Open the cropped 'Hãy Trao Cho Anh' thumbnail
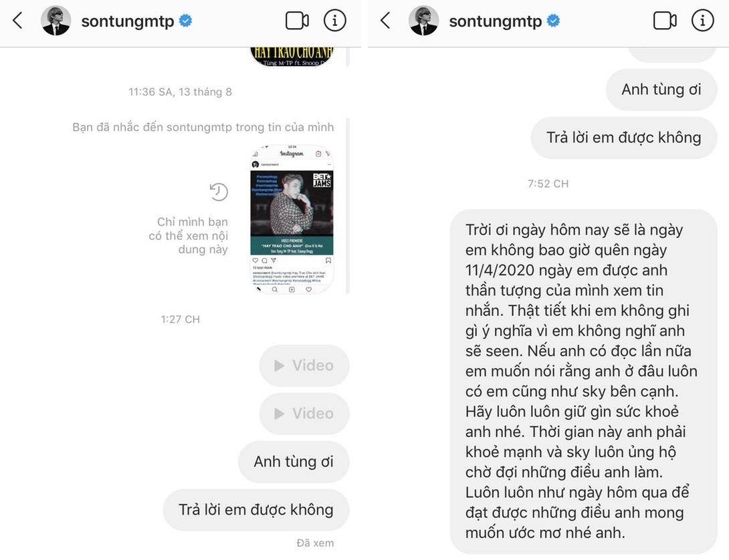 coord(292,57)
